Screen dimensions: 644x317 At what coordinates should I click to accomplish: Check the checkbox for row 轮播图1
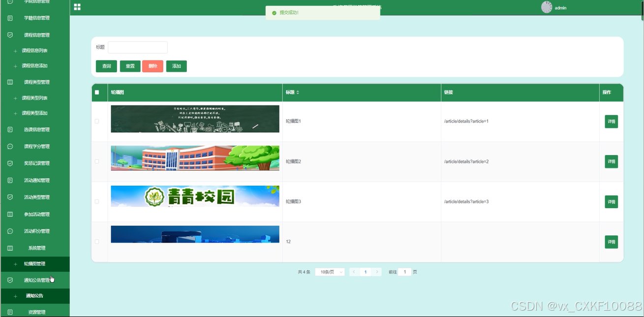point(97,121)
